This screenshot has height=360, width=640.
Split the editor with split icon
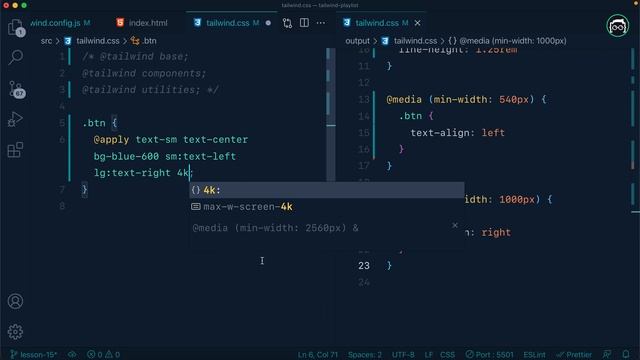pyautogui.click(x=304, y=23)
